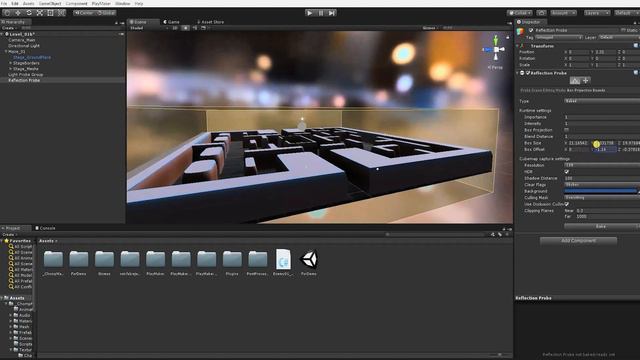Open the probe Type dropdown
The image size is (640, 360).
(x=602, y=101)
